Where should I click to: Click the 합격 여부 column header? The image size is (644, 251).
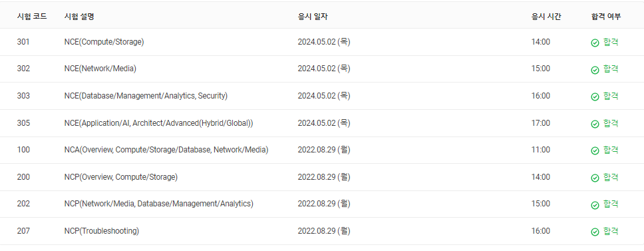click(605, 17)
